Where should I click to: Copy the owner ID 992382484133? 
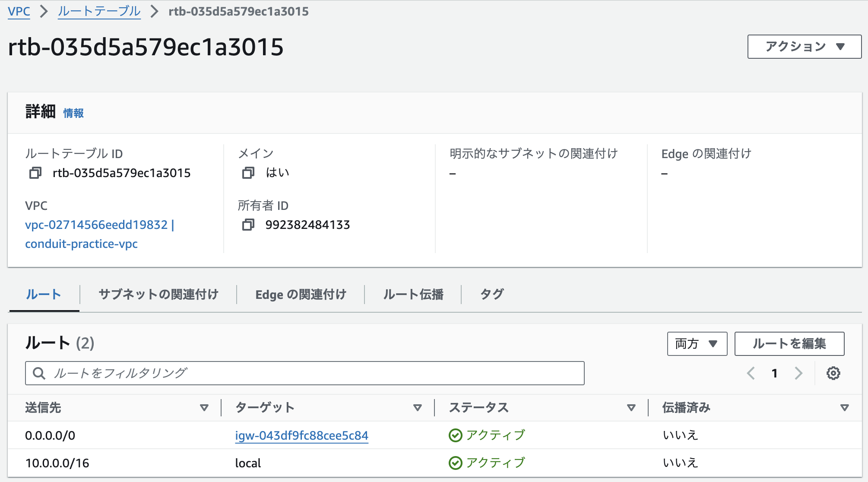click(248, 225)
